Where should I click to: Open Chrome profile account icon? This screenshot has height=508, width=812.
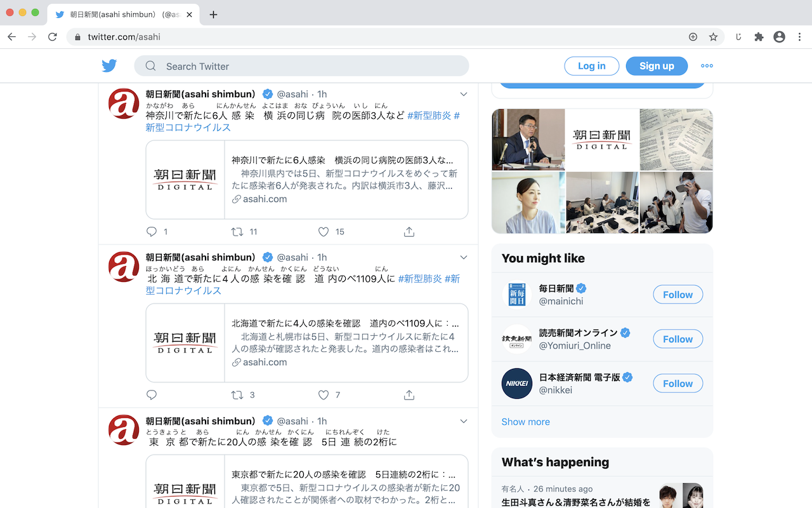click(x=779, y=37)
